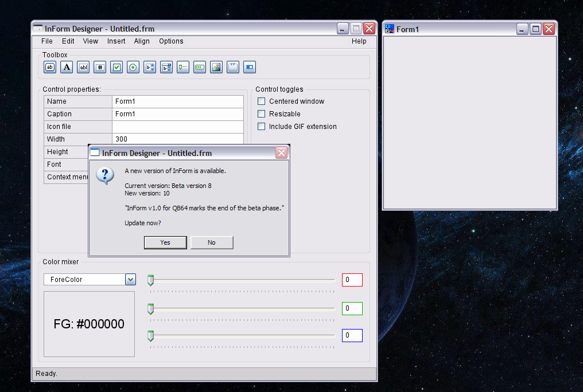Click No to decline the update

(x=212, y=242)
